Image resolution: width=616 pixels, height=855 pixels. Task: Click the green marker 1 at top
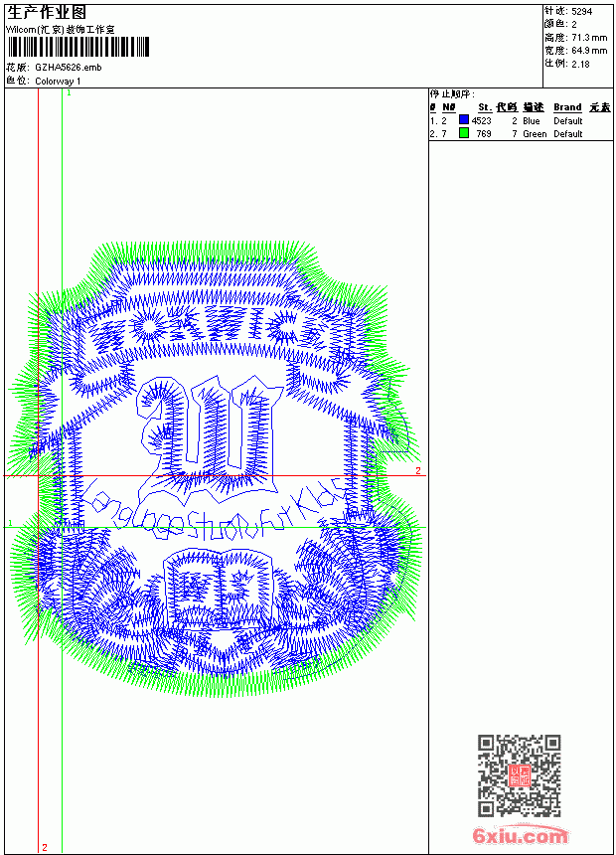coord(69,93)
